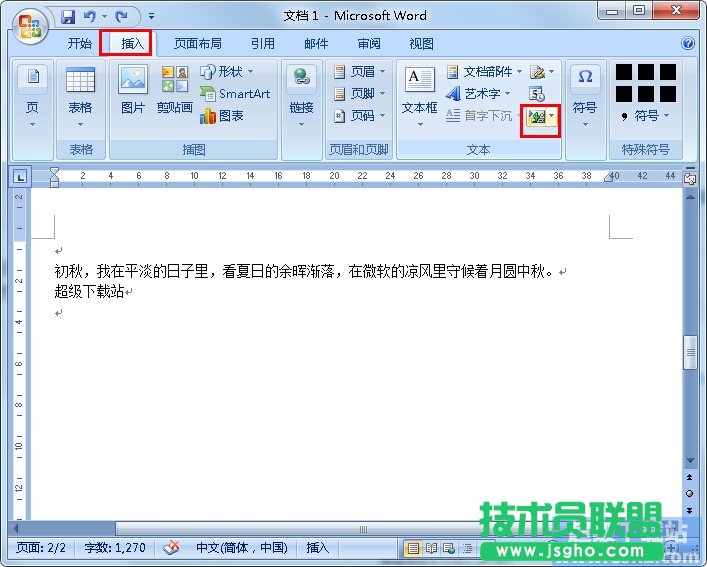Click 页面: 2/2 page indicator
The width and height of the screenshot is (707, 567).
tap(41, 548)
